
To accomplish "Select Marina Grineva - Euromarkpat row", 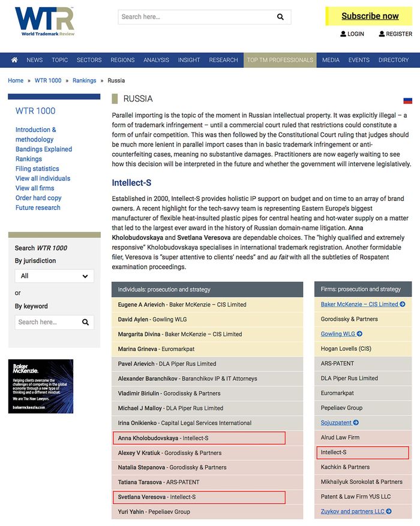I will coord(208,349).
